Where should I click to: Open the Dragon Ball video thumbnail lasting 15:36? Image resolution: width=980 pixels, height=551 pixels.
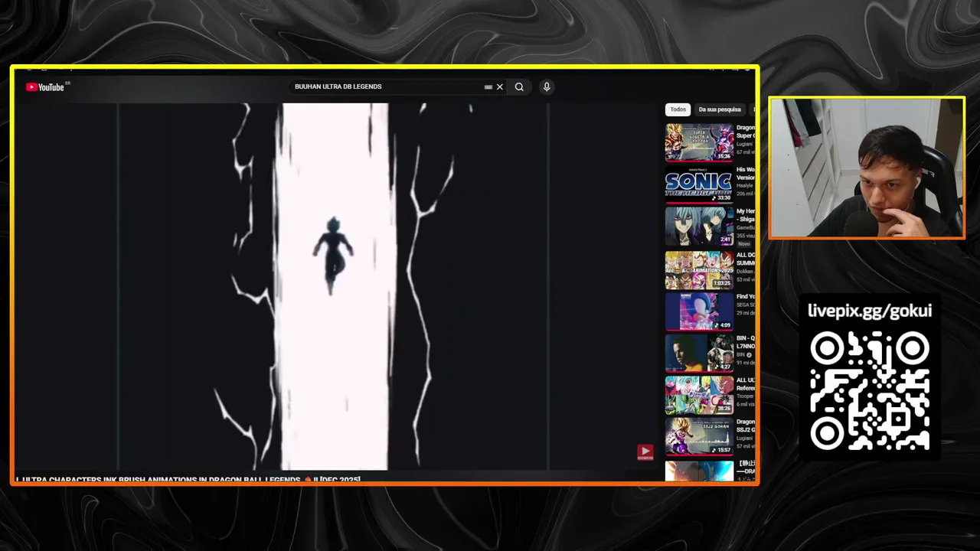coord(699,142)
